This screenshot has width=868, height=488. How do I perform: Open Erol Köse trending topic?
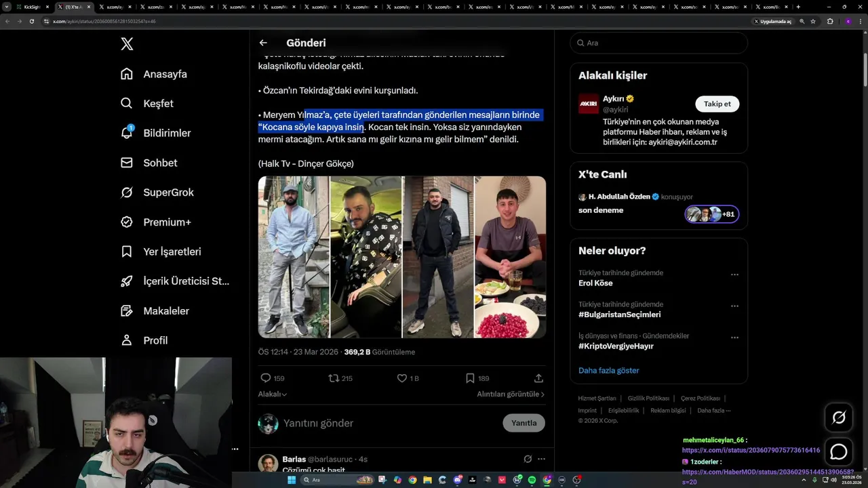pyautogui.click(x=595, y=283)
